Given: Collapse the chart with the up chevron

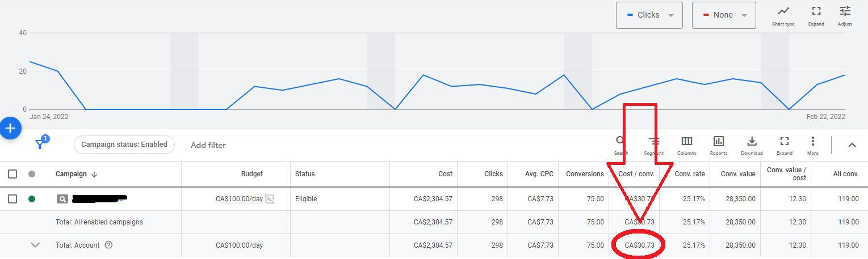Looking at the screenshot, I should 852,145.
